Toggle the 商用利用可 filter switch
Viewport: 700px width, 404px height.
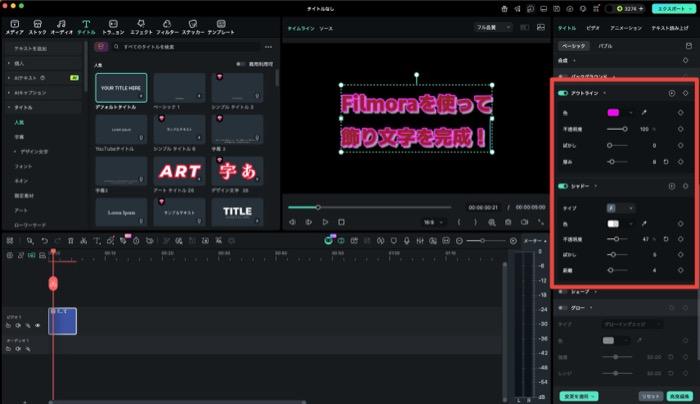[240, 64]
